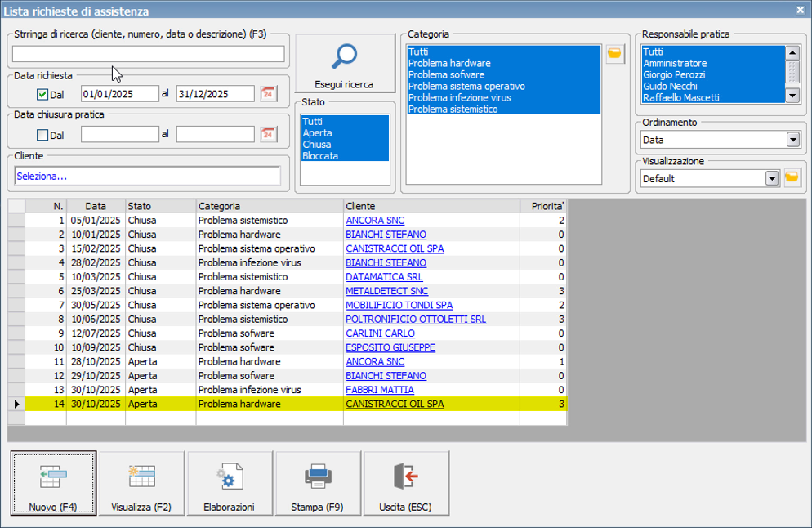Screen dimensions: 812x528
Task: Expand the Visualizzazione Default dropdown
Action: pyautogui.click(x=770, y=178)
